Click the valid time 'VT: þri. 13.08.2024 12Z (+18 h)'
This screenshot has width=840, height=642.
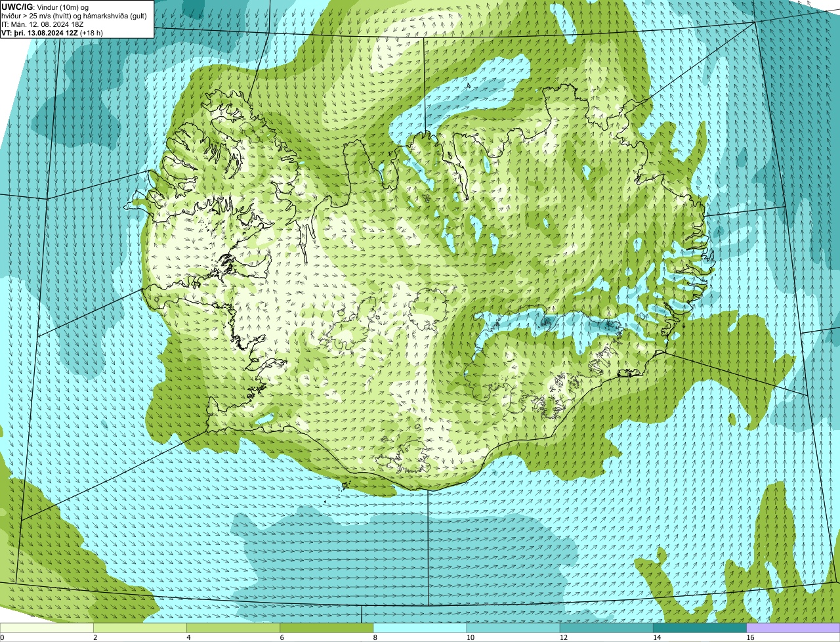click(52, 32)
